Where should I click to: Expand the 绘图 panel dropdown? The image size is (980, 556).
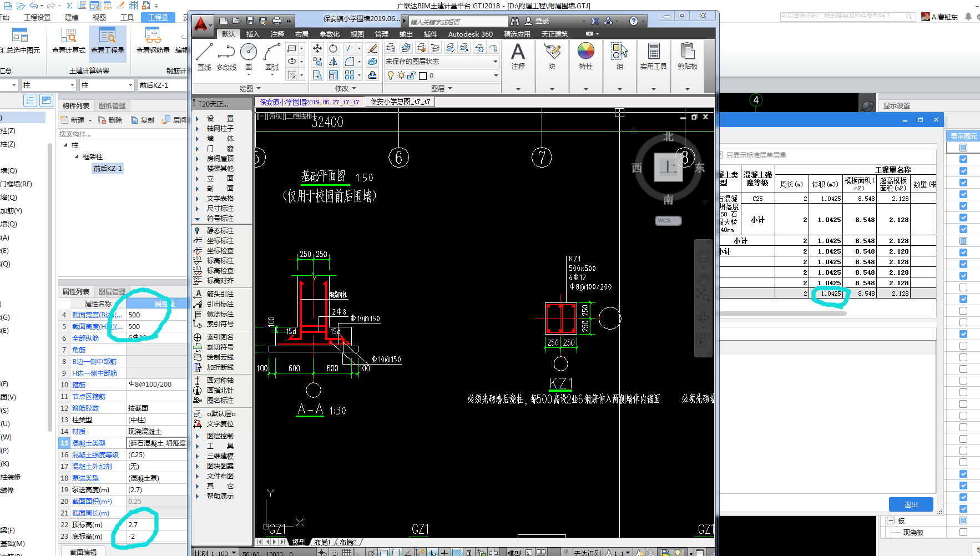[x=250, y=88]
